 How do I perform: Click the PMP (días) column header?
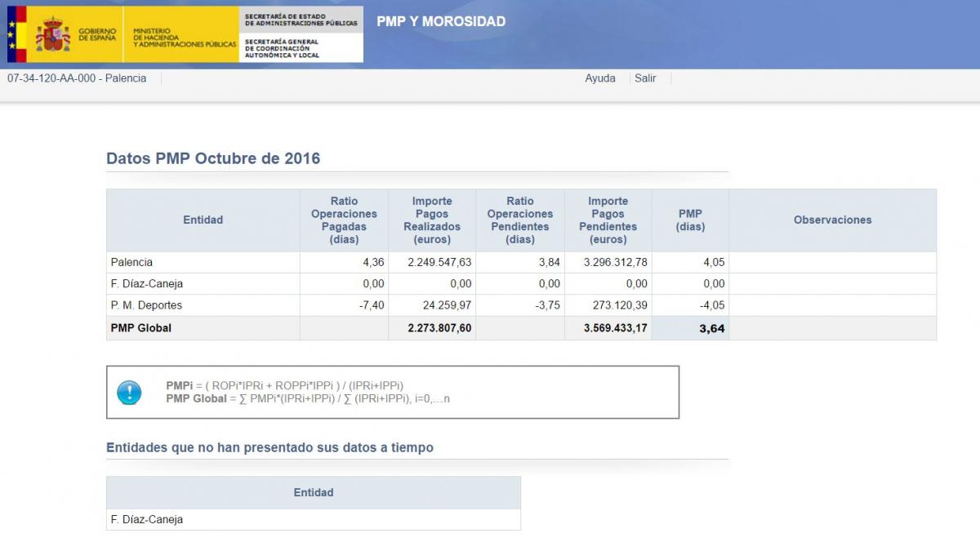pyautogui.click(x=690, y=220)
